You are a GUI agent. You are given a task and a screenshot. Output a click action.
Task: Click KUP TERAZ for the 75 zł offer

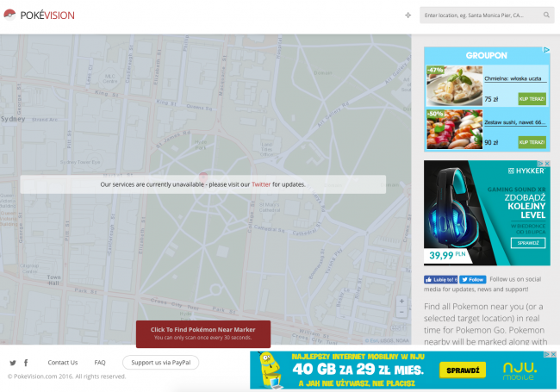coord(532,99)
